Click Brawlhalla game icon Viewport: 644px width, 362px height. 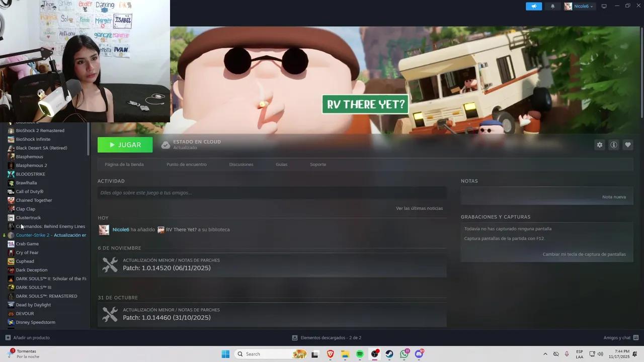pyautogui.click(x=11, y=183)
